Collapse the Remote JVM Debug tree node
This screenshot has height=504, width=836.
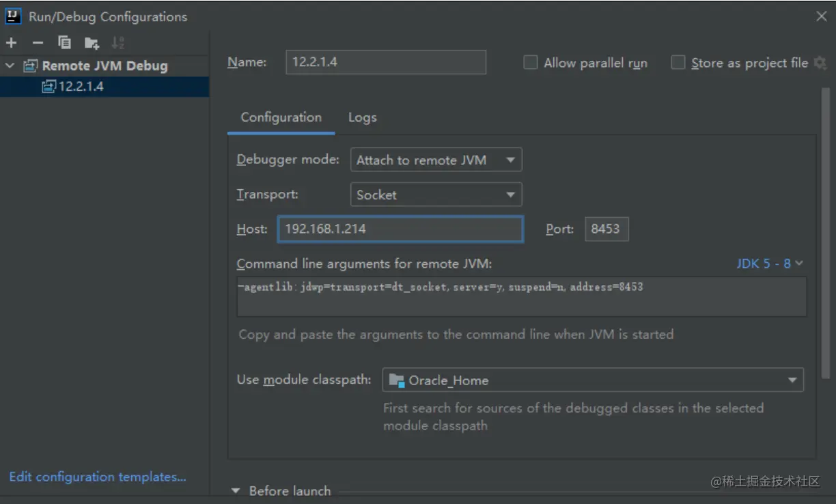(10, 66)
